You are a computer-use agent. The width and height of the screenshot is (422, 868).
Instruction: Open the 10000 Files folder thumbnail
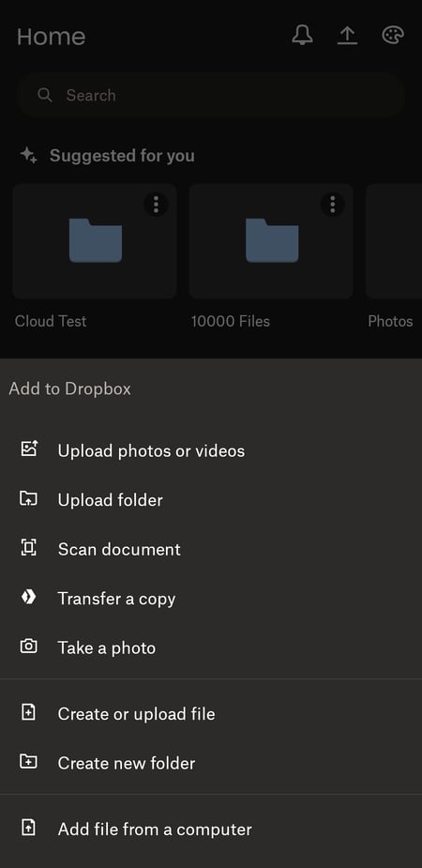271,241
